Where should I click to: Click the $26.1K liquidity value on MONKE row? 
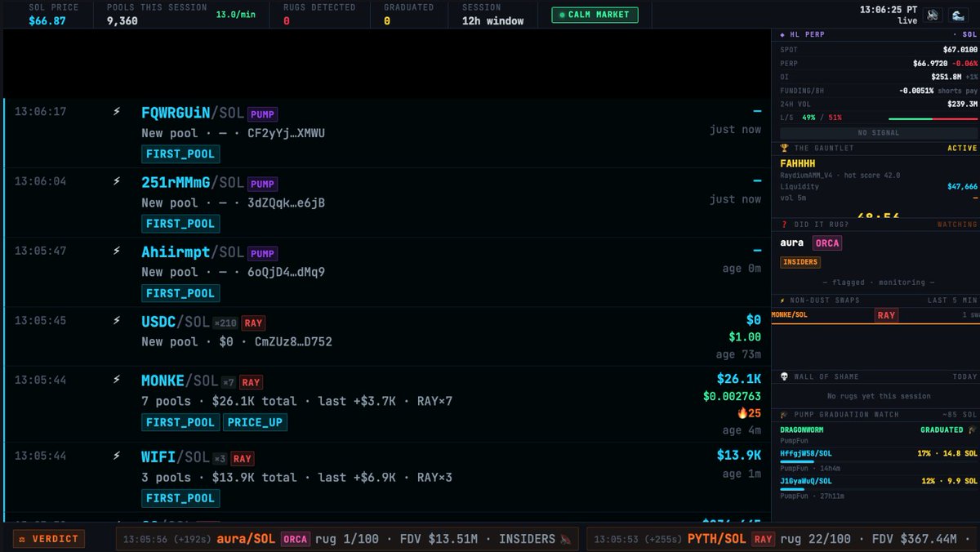click(x=739, y=379)
